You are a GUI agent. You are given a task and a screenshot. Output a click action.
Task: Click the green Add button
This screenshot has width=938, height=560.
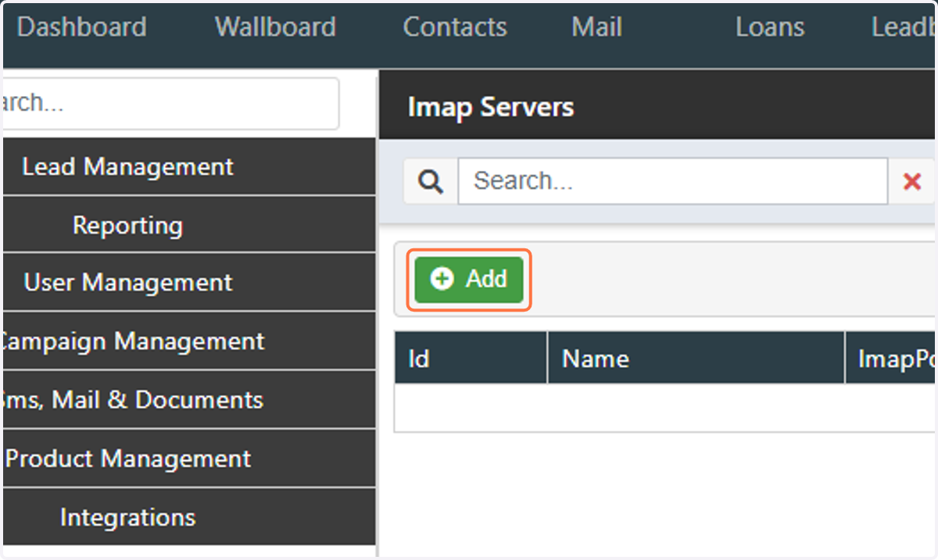469,279
